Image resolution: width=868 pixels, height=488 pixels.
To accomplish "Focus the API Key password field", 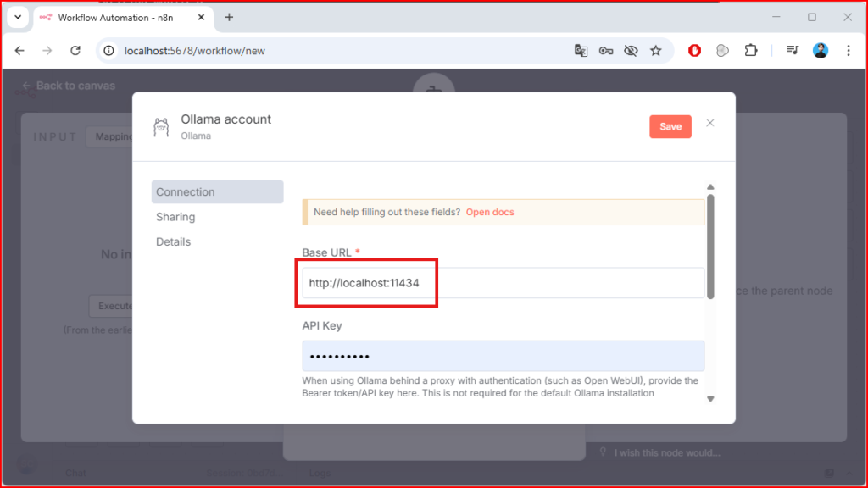I will (503, 356).
